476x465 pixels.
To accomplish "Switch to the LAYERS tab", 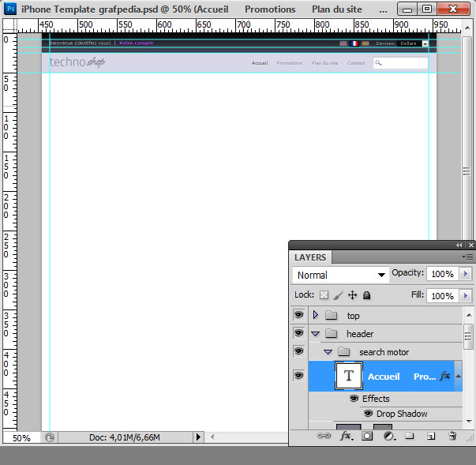I will [310, 257].
